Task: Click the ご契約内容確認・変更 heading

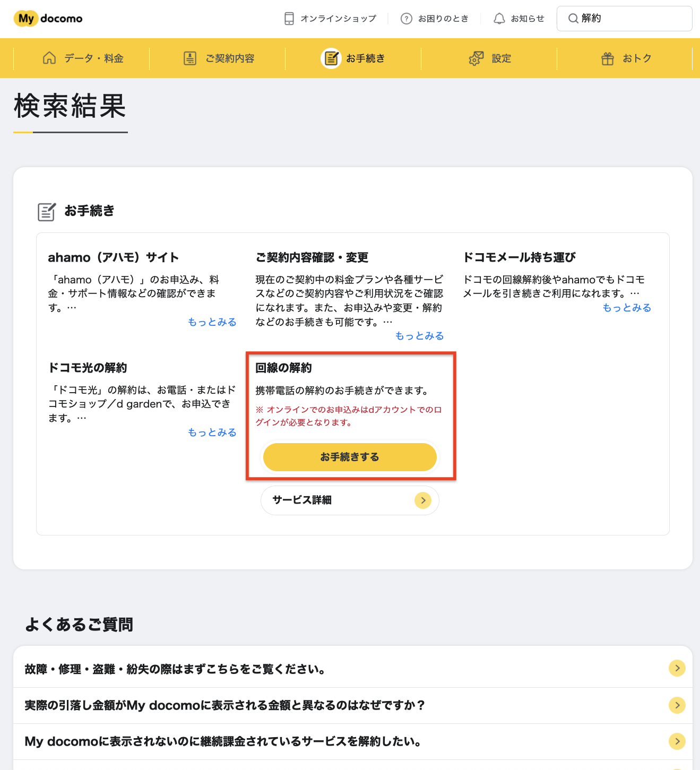Action: click(x=312, y=257)
